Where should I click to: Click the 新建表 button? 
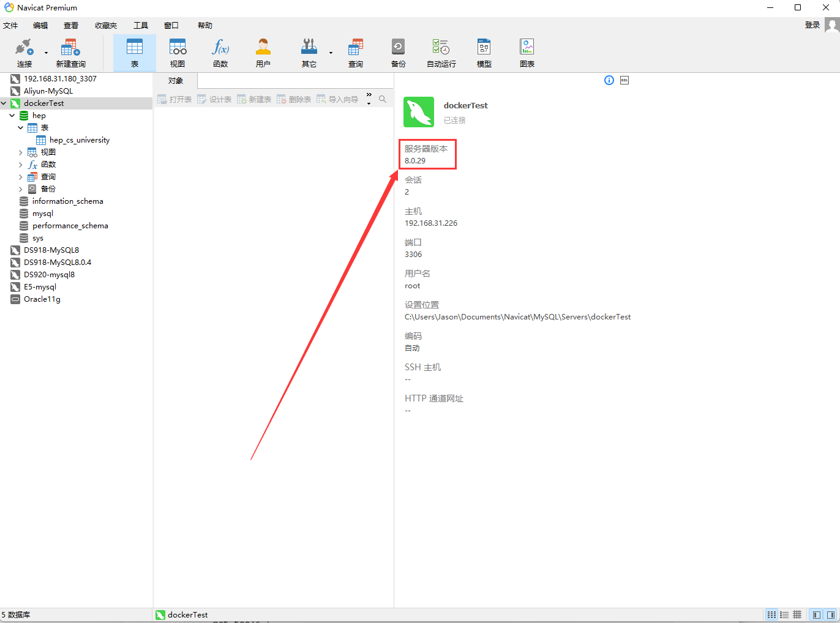coord(254,99)
